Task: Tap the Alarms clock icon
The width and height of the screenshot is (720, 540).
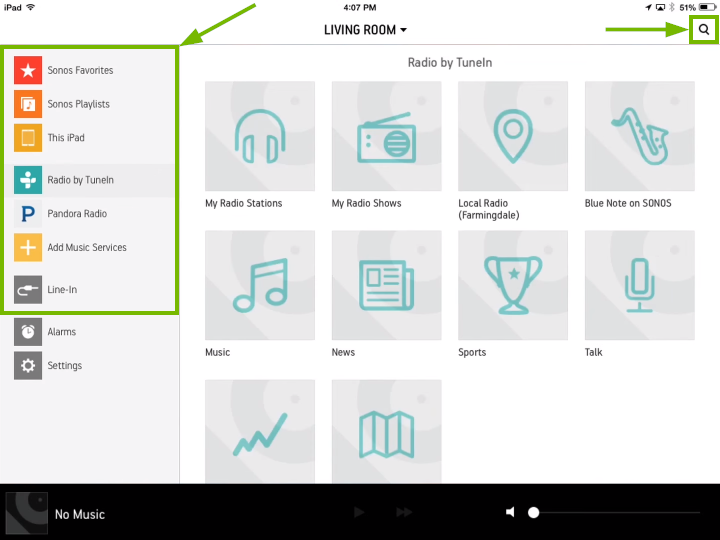Action: pyautogui.click(x=28, y=332)
